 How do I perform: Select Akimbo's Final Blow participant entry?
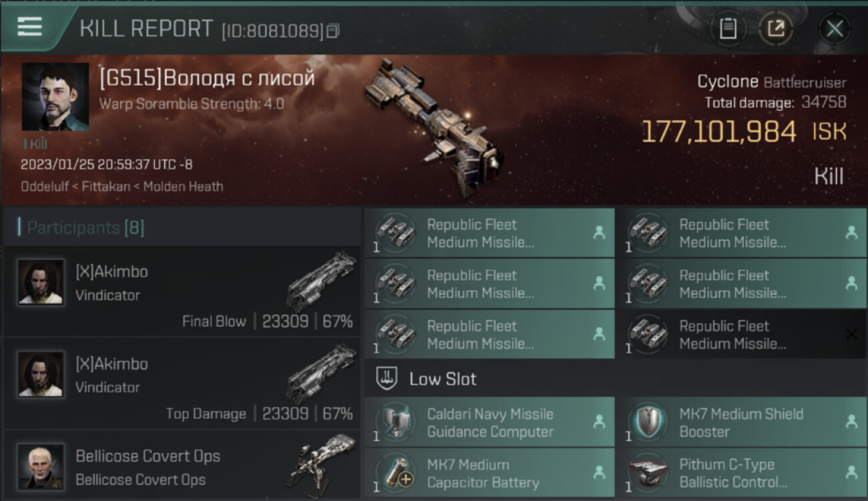pos(182,291)
